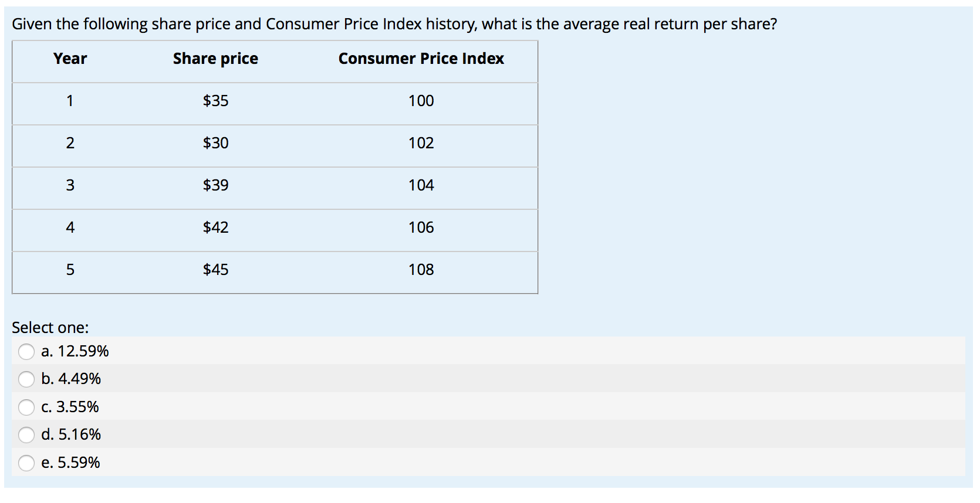Select radio button for answer d. 5.16%
Screen dimensions: 980x503
pos(26,434)
